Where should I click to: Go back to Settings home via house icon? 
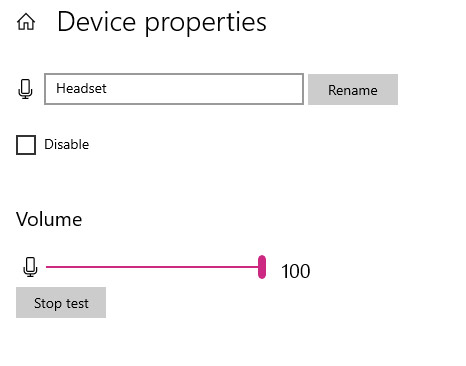(26, 22)
